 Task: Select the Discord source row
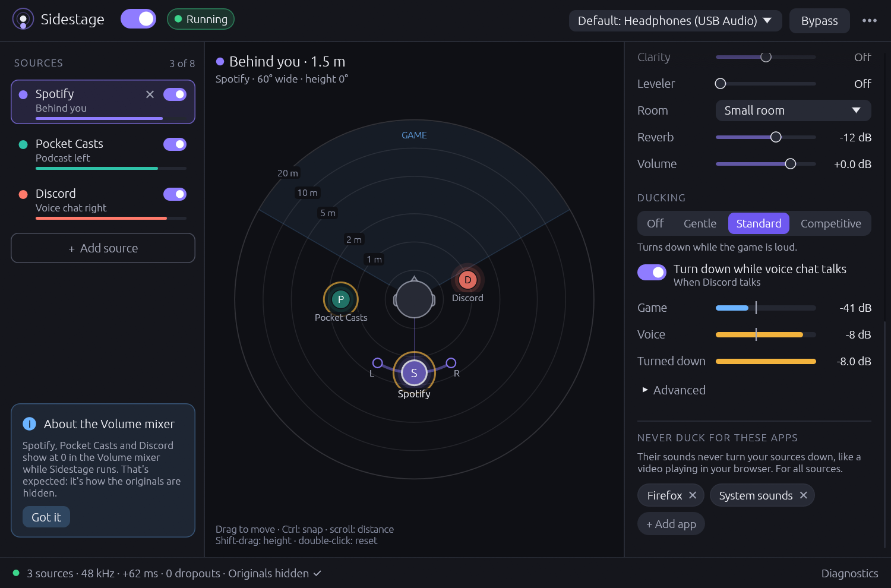[x=103, y=201]
